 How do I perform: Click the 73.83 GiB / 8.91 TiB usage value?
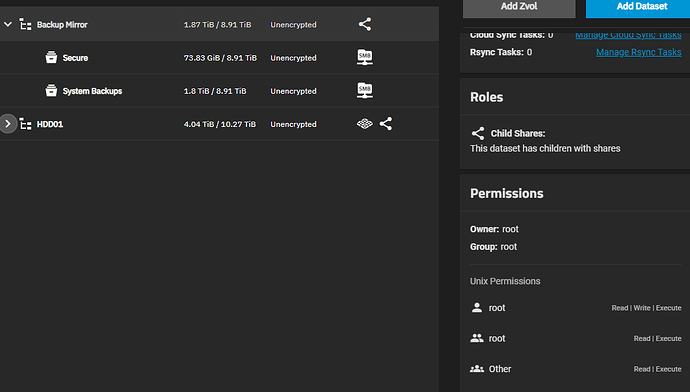point(220,58)
